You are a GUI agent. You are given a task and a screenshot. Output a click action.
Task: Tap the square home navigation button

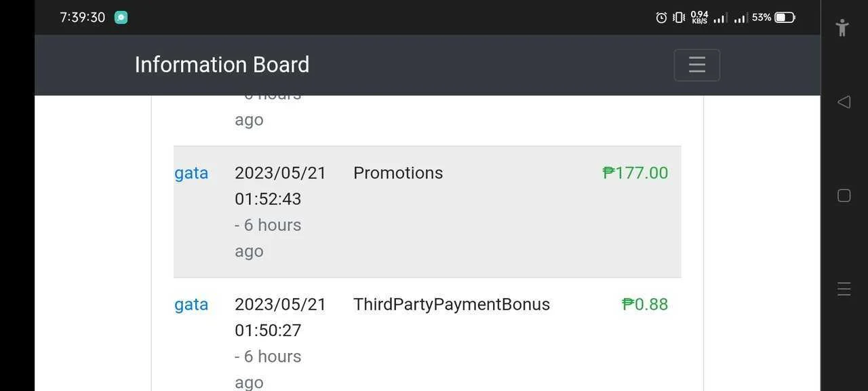pos(844,195)
